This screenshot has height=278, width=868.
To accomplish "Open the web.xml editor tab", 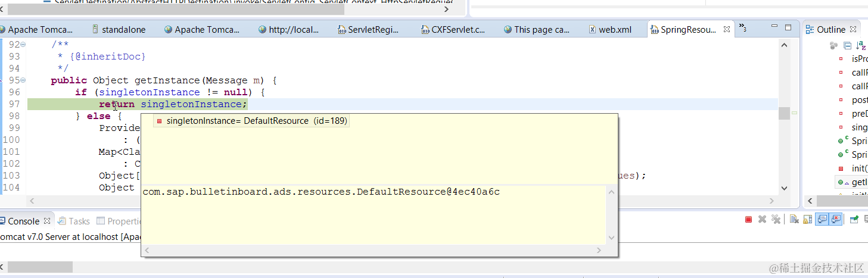I will (x=609, y=29).
